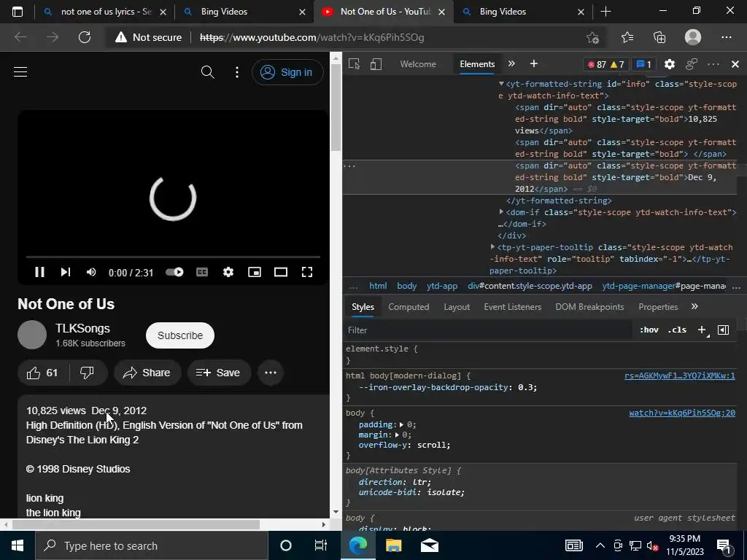Select ytd-app in DOM breadcrumb
Screen dimensions: 747x560
point(441,286)
